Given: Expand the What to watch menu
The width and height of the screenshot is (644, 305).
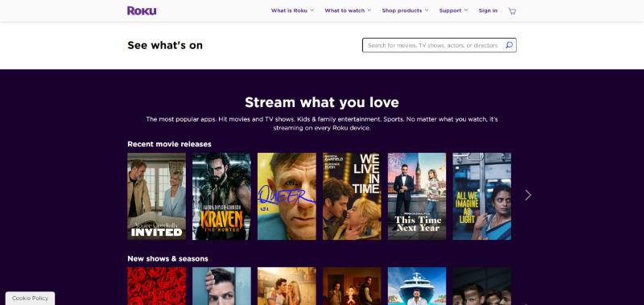Looking at the screenshot, I should tap(348, 10).
